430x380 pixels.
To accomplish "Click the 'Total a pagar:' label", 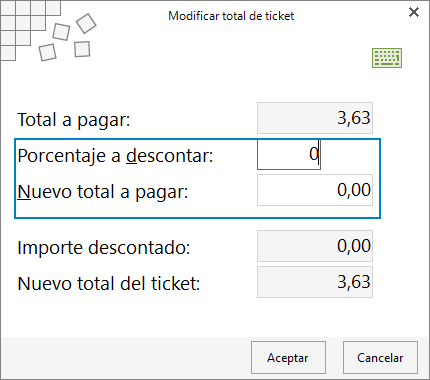I will [x=74, y=119].
